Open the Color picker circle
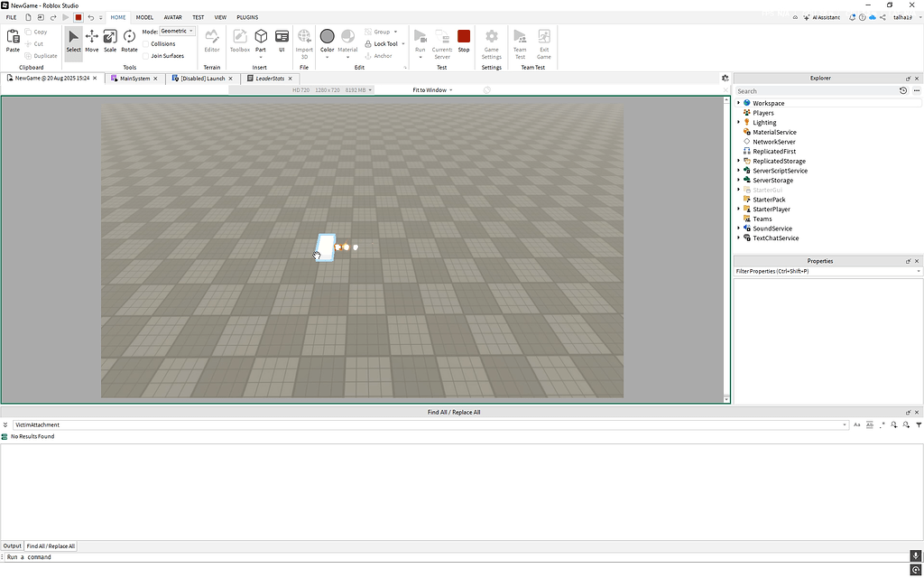The image size is (924, 578). click(327, 36)
